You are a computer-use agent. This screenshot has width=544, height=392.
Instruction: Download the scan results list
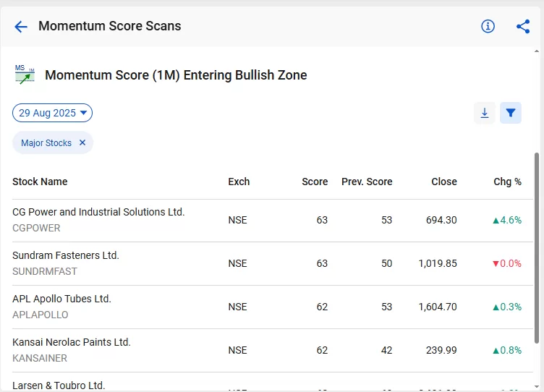(485, 113)
